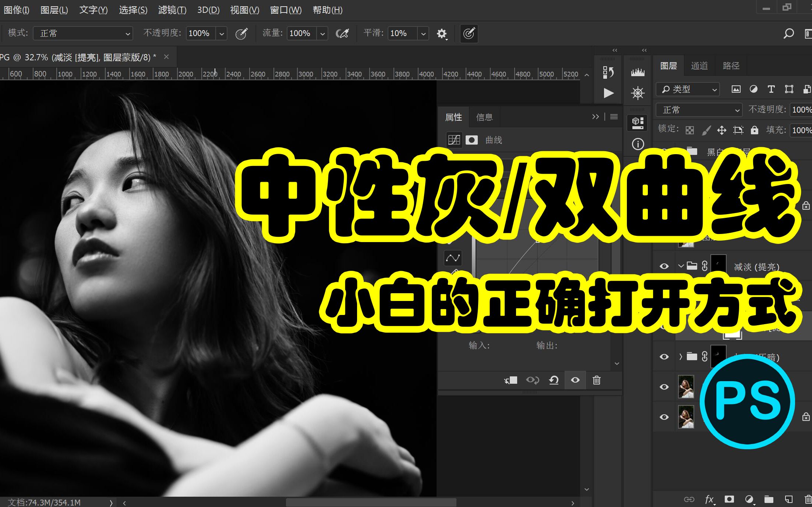Open the 图层(L) menu
Screen dimensions: 812x507
tap(54, 10)
